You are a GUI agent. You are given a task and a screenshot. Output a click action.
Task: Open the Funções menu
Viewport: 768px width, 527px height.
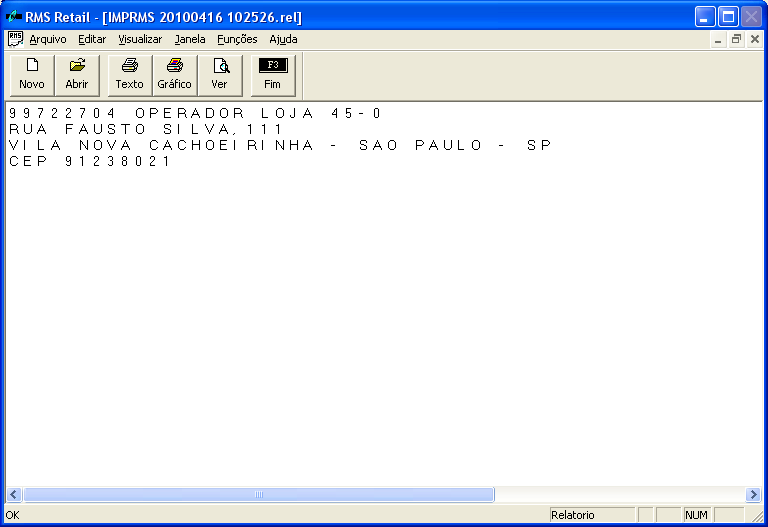237,39
